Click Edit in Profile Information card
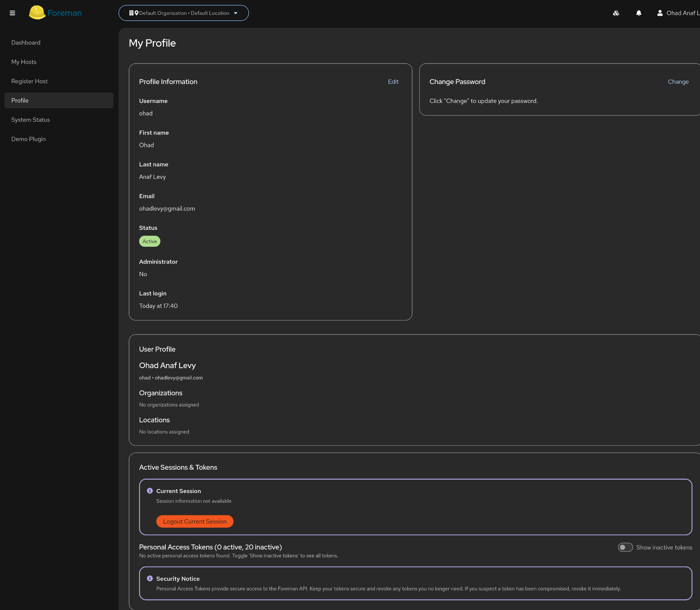Screen dimensions: 700x610 tap(393, 82)
